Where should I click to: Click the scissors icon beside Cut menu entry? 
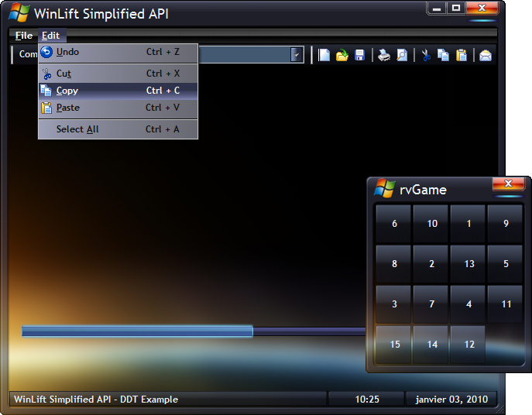pos(46,74)
